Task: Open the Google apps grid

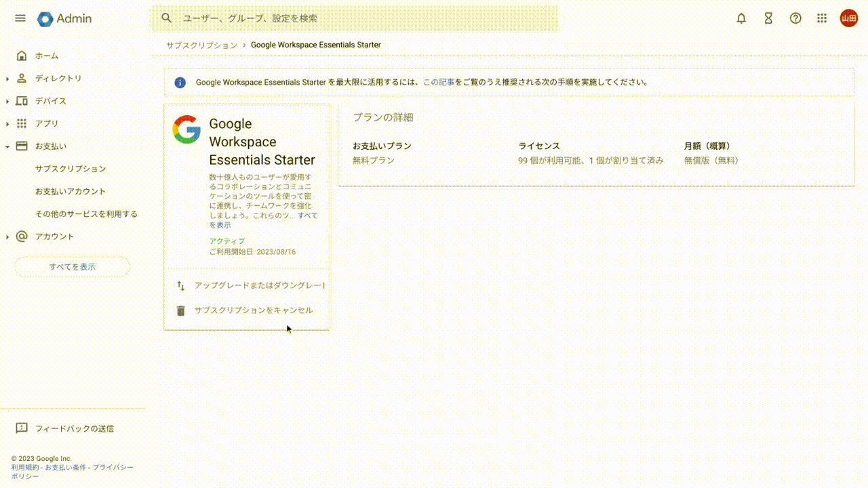Action: click(822, 18)
